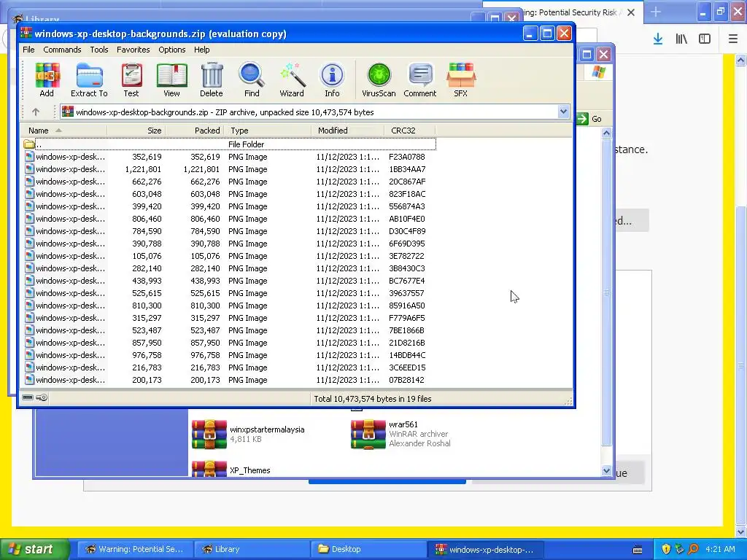
Task: Select the file sized 976,758
Action: (x=229, y=355)
